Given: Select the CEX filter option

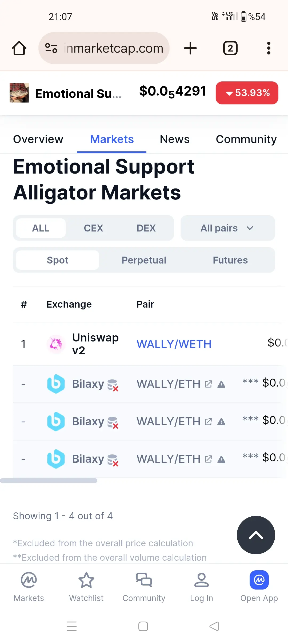Looking at the screenshot, I should coord(93,228).
